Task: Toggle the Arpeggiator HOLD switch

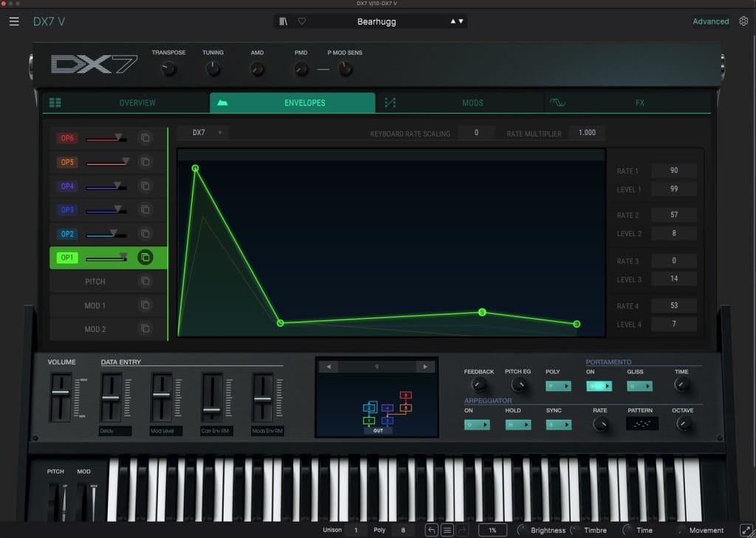Action: pyautogui.click(x=519, y=424)
